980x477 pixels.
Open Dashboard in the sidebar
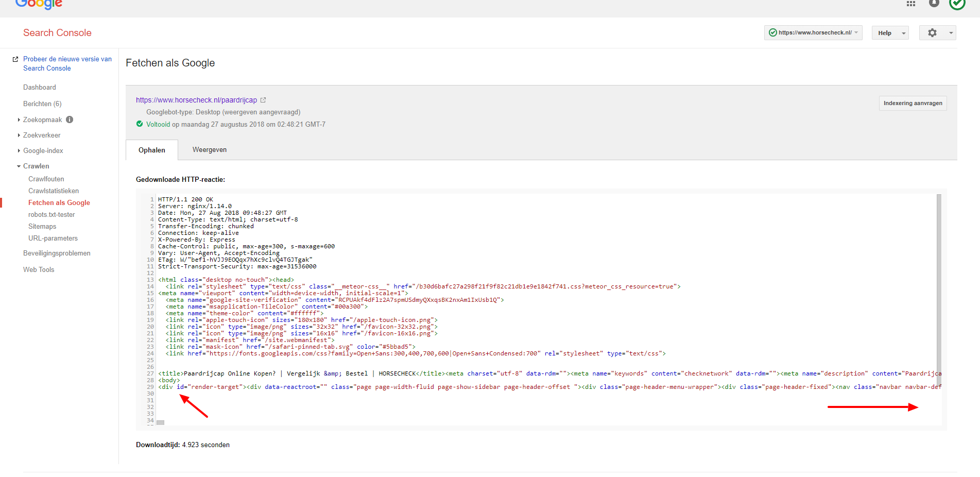(x=40, y=87)
